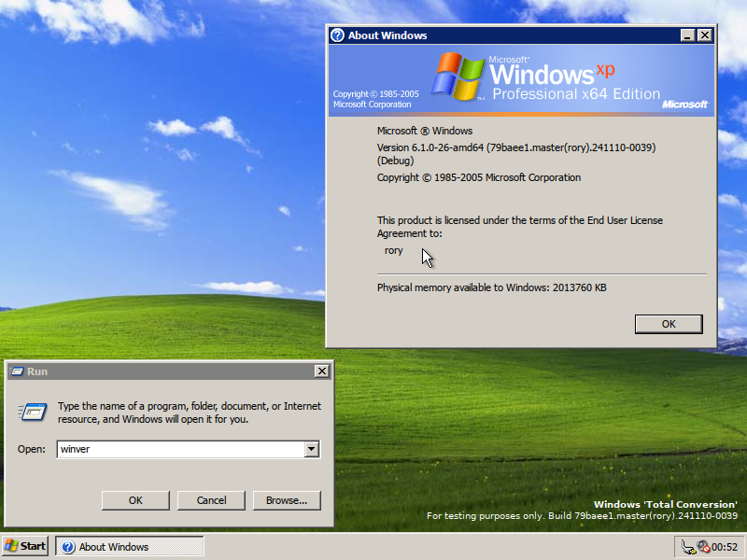Click the licensed user name rory
This screenshot has height=560, width=747.
(x=393, y=250)
